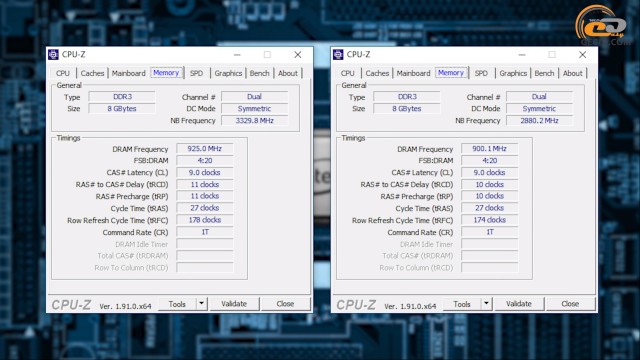Screen dimensions: 640x360
Task: Open About tab in right CPU-Z window
Action: (573, 73)
